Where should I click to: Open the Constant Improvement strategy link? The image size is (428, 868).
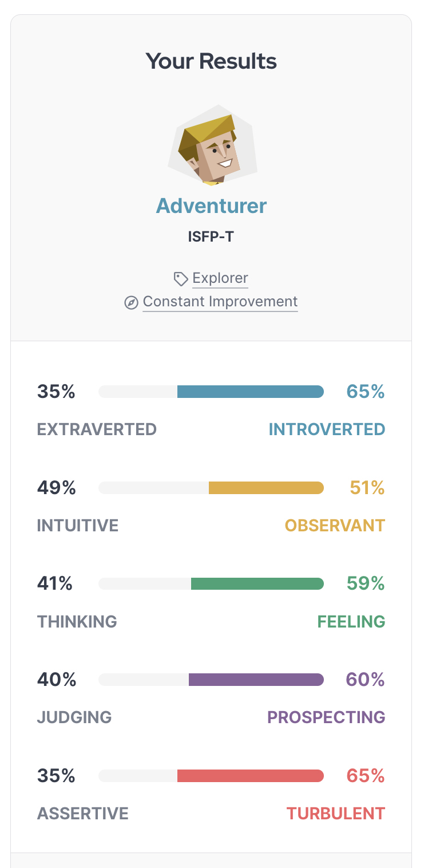pos(220,302)
